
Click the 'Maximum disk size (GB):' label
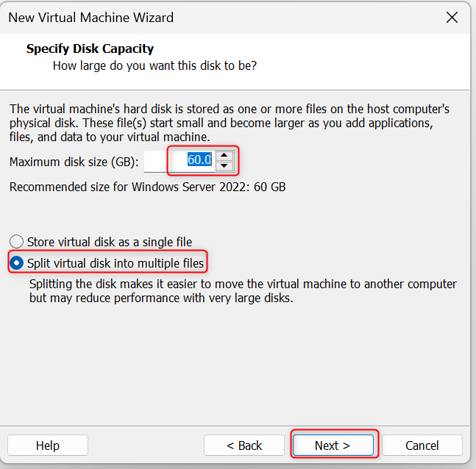tap(74, 162)
